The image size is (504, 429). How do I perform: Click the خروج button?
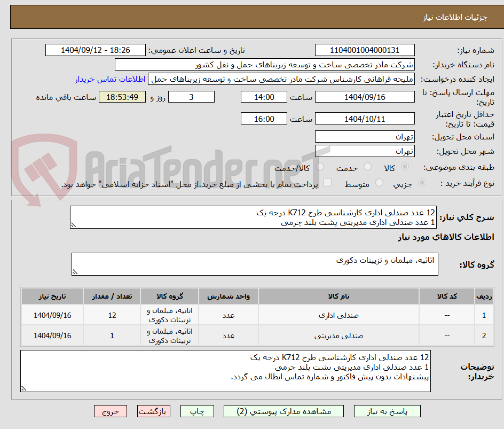pyautogui.click(x=111, y=411)
